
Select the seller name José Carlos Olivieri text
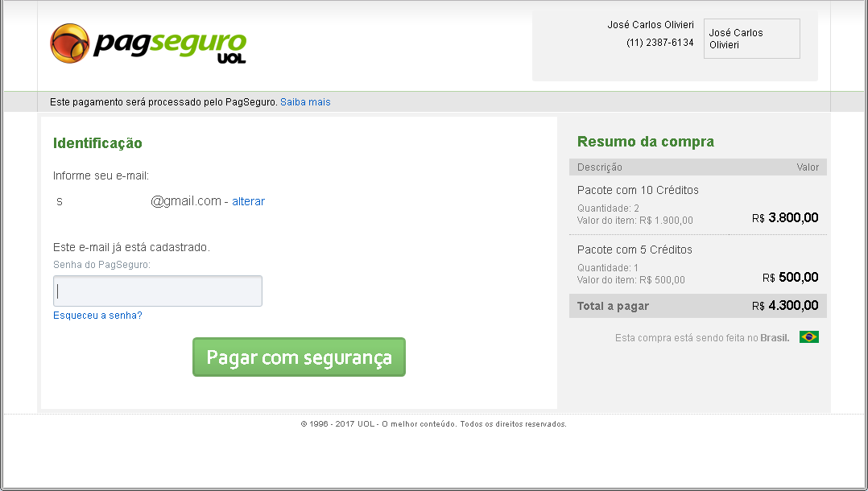coord(651,25)
